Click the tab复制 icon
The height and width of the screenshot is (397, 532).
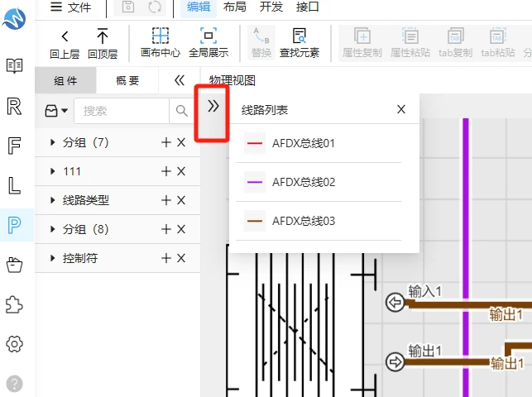[x=455, y=43]
